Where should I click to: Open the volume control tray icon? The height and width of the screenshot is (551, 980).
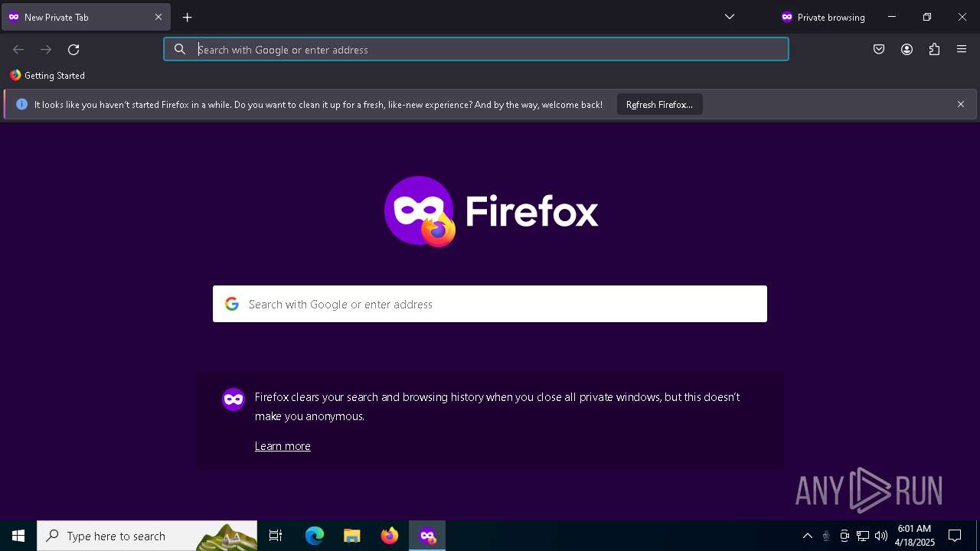pyautogui.click(x=881, y=536)
